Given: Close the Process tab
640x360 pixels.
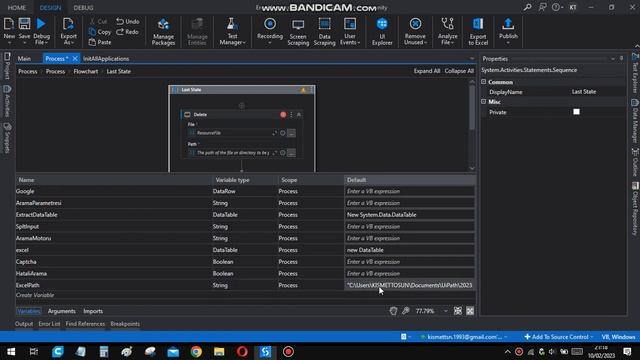Looking at the screenshot, I should tap(75, 59).
